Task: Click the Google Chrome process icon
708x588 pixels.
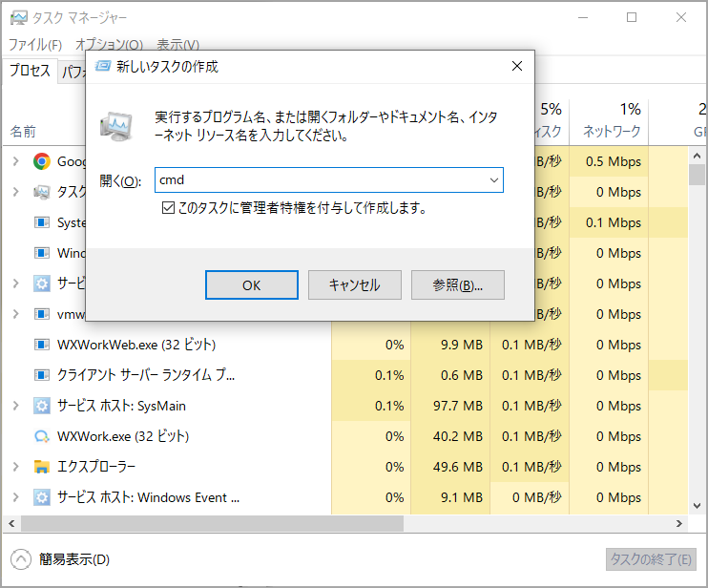Action: [42, 161]
